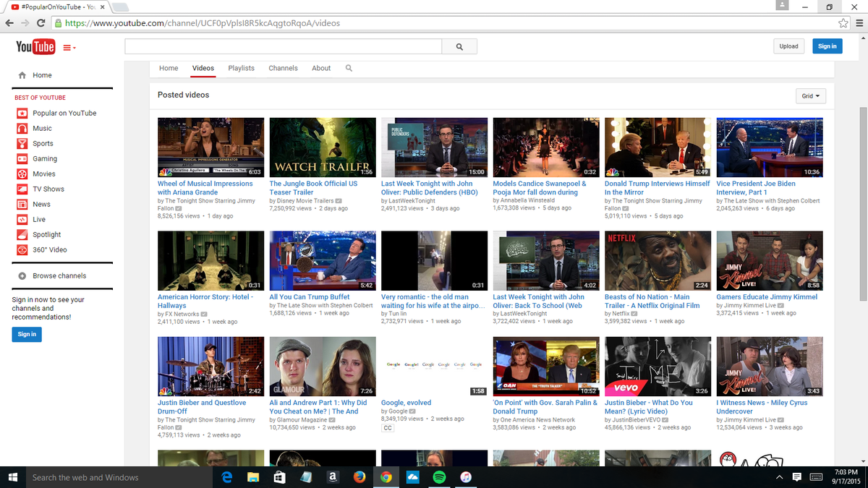
Task: Open Justin Bieber Questlove Drum-Off thumbnail
Action: [210, 367]
